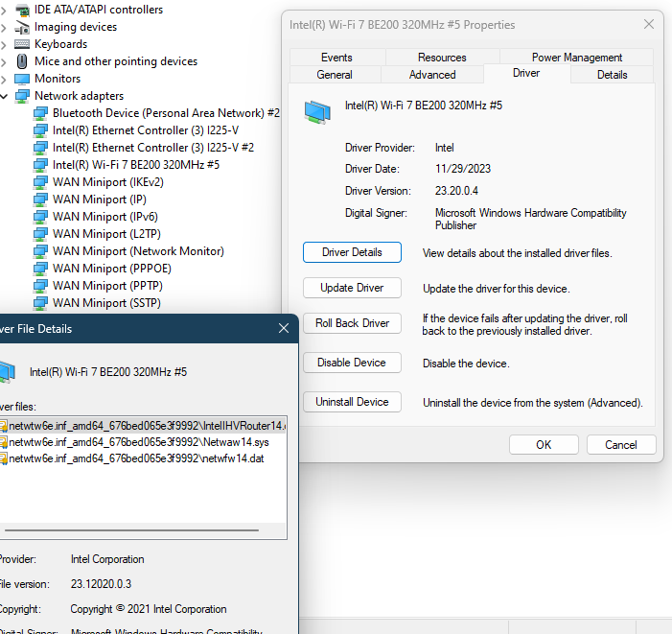Click the file icon beside IntelIHVRouter14 entry
The height and width of the screenshot is (634, 672).
tap(4, 426)
